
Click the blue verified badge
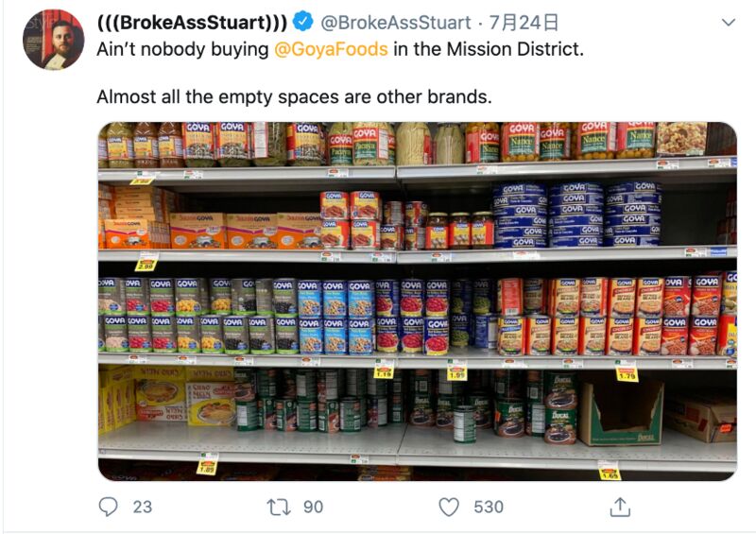tap(303, 22)
